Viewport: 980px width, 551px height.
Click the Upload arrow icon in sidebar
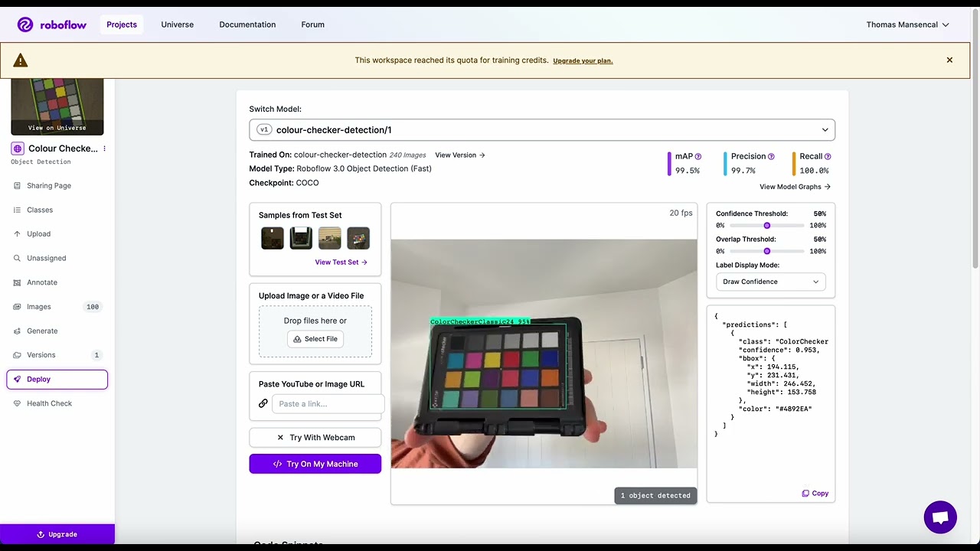pos(18,234)
